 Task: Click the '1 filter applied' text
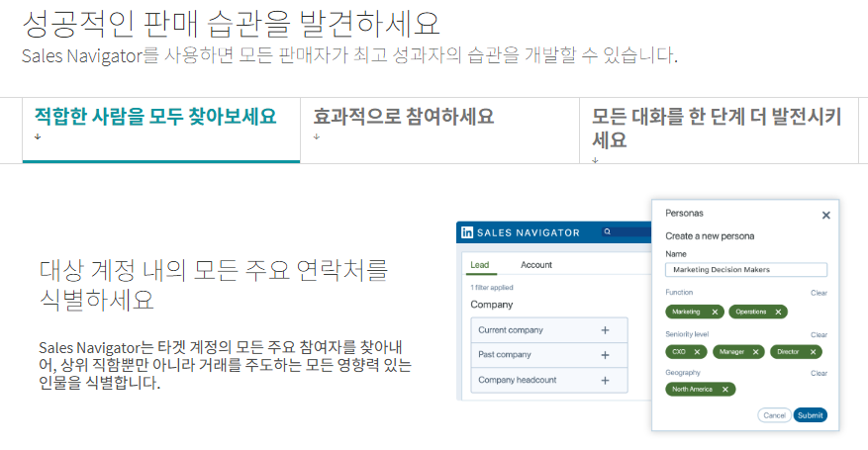(492, 288)
